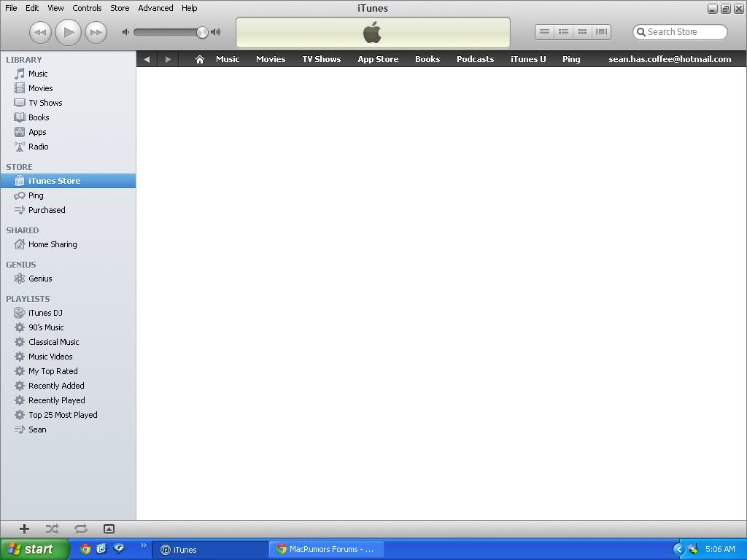The width and height of the screenshot is (747, 560).
Task: Switch to grid view
Action: [582, 32]
